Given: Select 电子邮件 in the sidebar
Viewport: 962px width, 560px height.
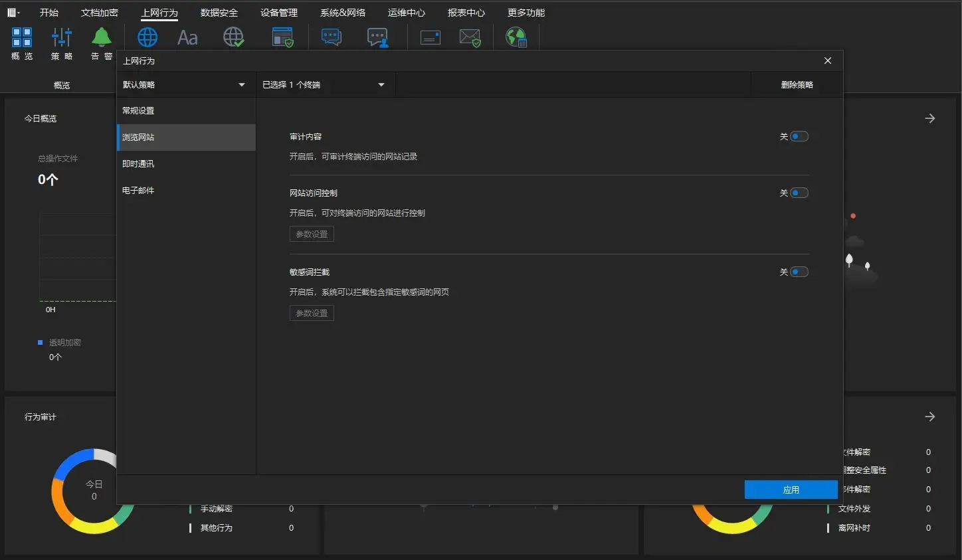Looking at the screenshot, I should coord(186,191).
